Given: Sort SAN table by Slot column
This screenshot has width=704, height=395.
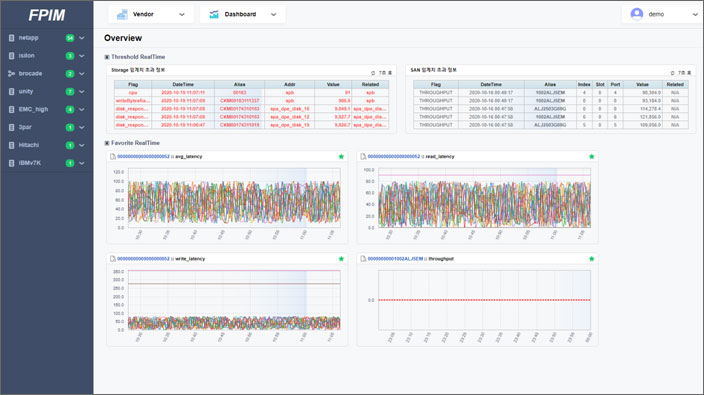Looking at the screenshot, I should click(x=600, y=84).
